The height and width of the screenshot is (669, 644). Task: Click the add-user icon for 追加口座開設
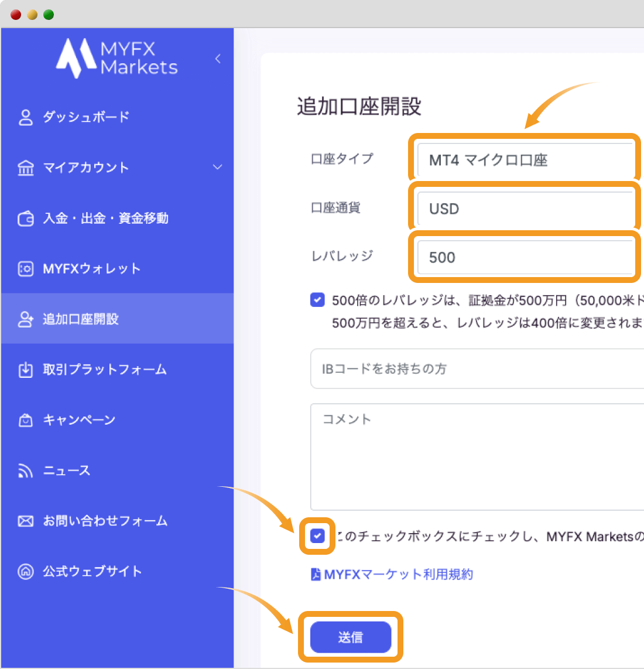pos(26,319)
